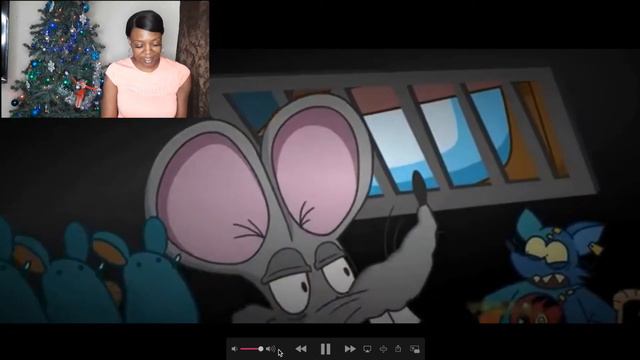The height and width of the screenshot is (360, 640).
Task: Open AirPlay screen casting options
Action: pos(367,349)
